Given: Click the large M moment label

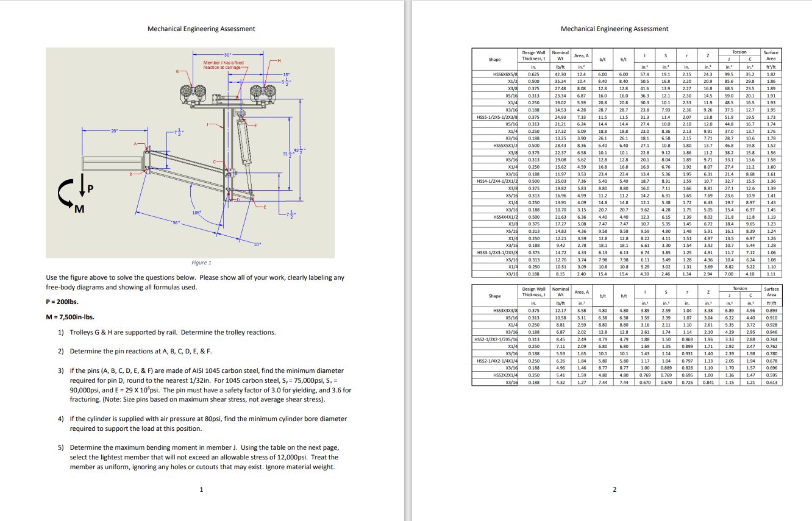Looking at the screenshot, I should point(79,210).
